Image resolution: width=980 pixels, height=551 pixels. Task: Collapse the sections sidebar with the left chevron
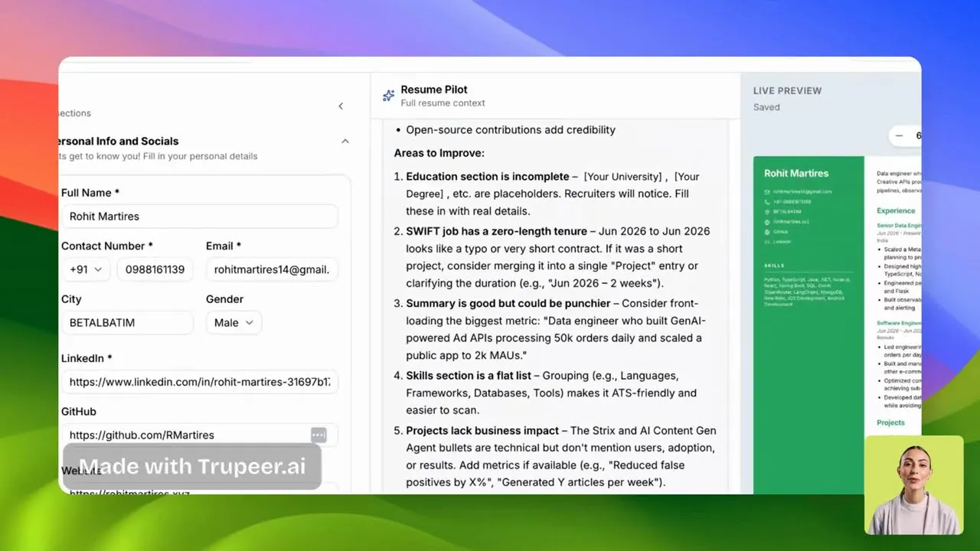point(341,106)
